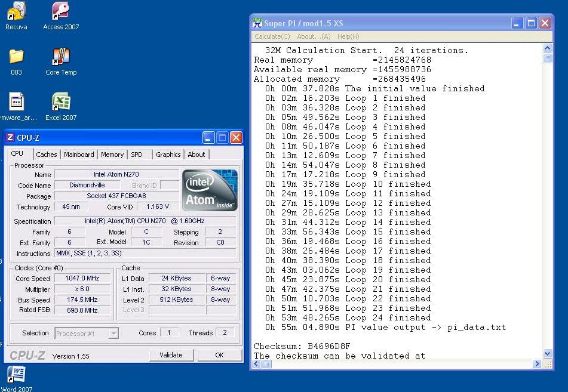
Task: Click the 1047.0 MHz core speed value
Action: tap(82, 279)
